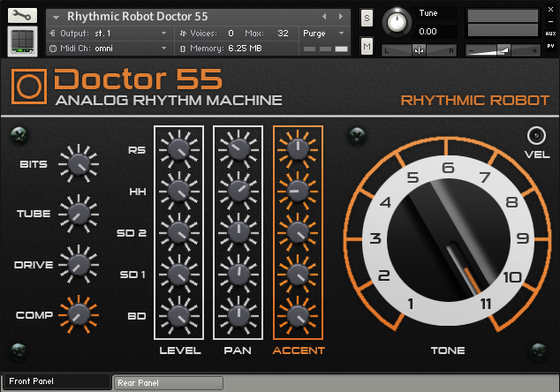Click the output volume slider
560x392 pixels.
(503, 50)
